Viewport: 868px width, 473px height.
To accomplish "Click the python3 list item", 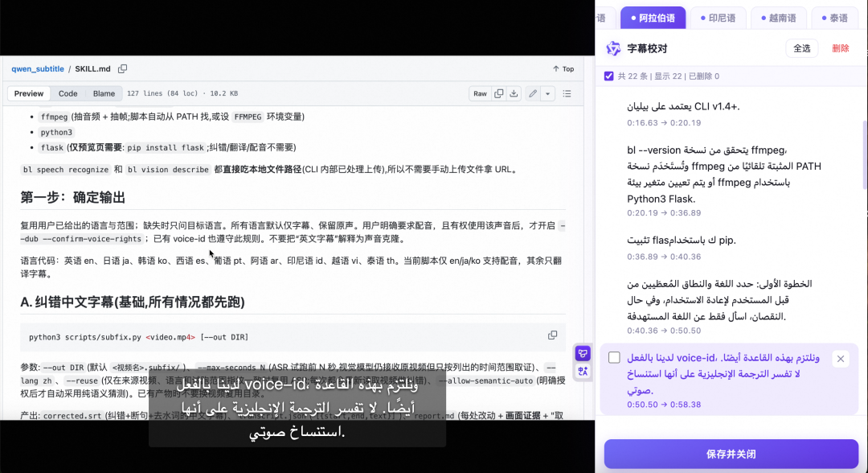I will coord(56,133).
